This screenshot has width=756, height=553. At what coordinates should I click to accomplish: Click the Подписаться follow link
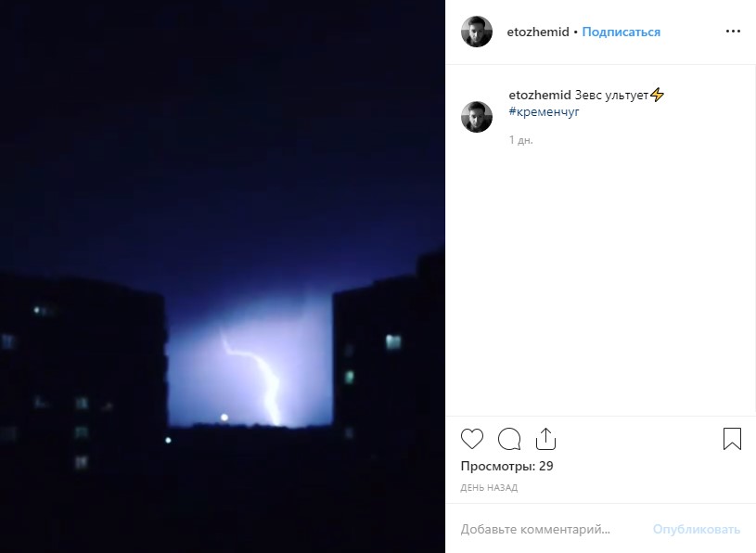[621, 32]
